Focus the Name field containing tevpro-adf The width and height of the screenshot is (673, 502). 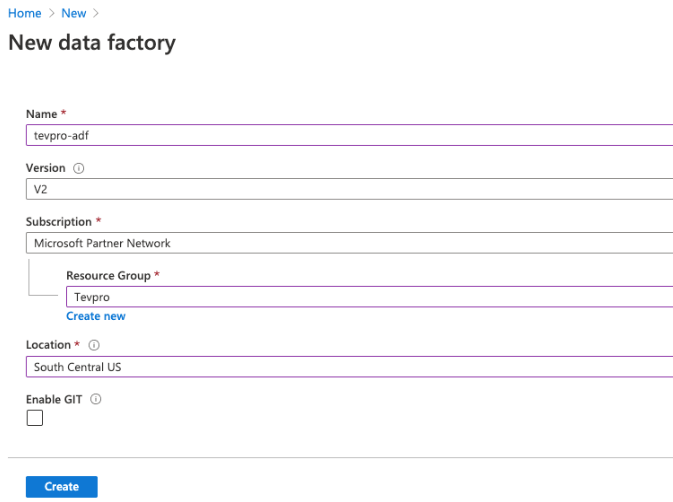[349, 136]
